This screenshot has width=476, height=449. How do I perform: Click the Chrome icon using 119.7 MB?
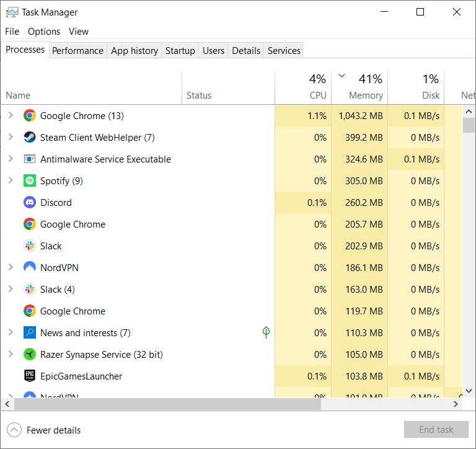pyautogui.click(x=30, y=311)
